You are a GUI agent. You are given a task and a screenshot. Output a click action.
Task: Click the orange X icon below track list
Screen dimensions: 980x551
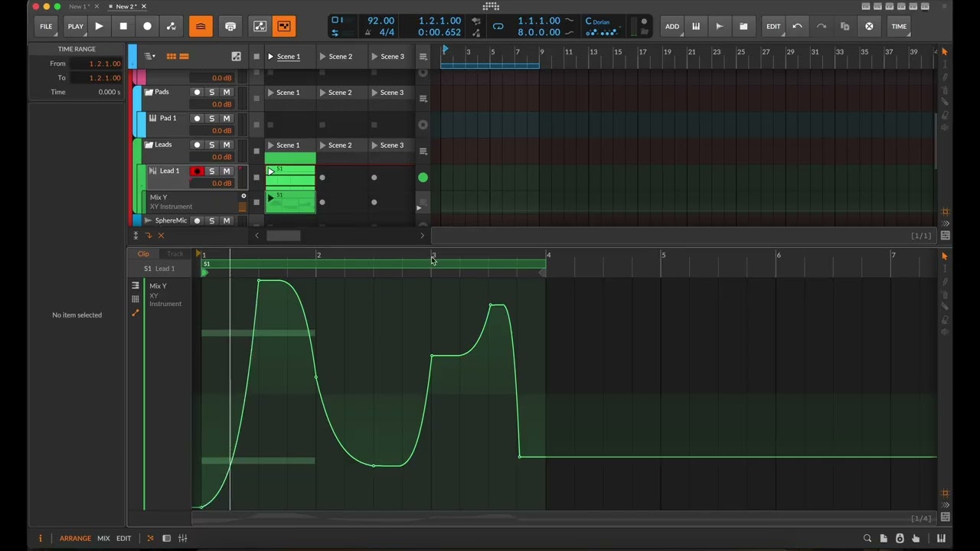pyautogui.click(x=161, y=236)
